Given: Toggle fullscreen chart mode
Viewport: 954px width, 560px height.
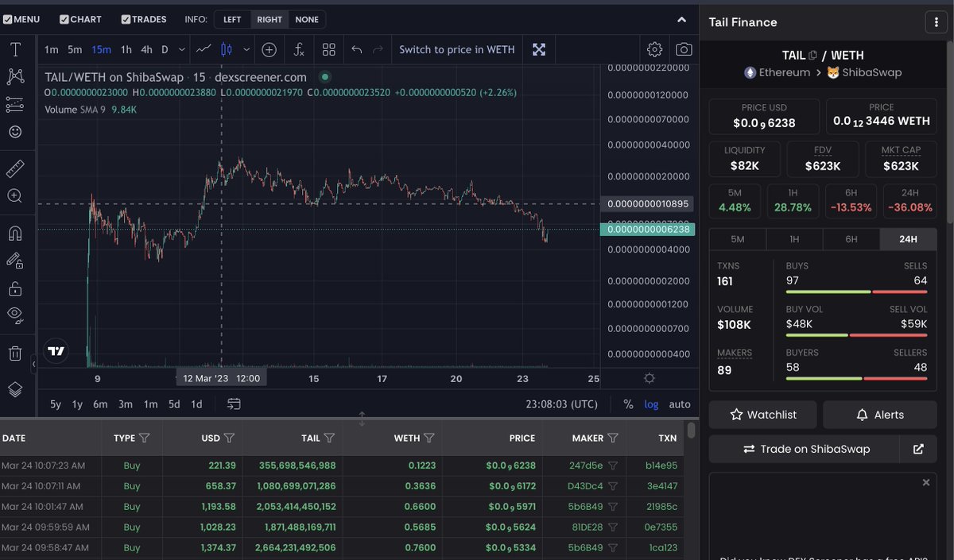Looking at the screenshot, I should (x=539, y=49).
